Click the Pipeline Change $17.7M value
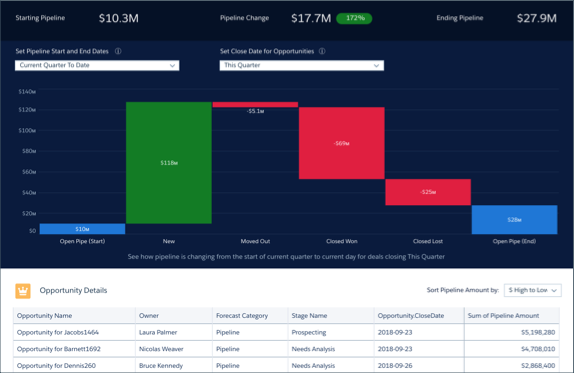The height and width of the screenshot is (373, 574). [x=311, y=18]
